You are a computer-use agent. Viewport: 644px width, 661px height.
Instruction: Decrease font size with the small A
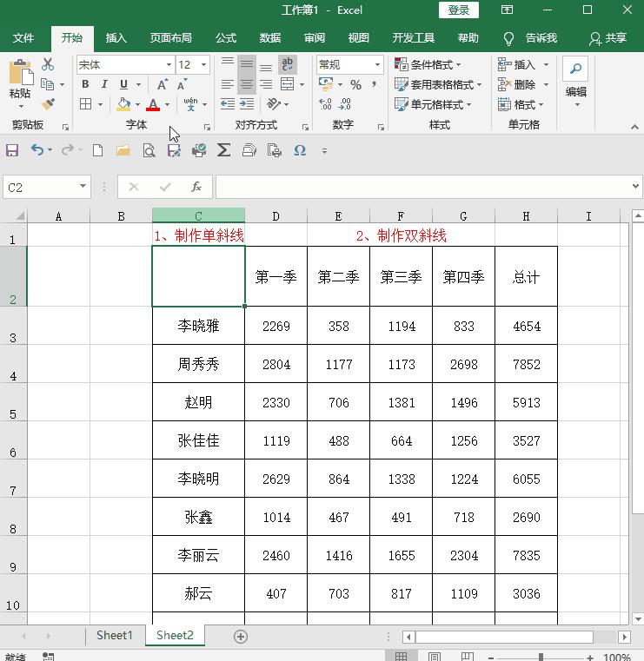pos(183,85)
